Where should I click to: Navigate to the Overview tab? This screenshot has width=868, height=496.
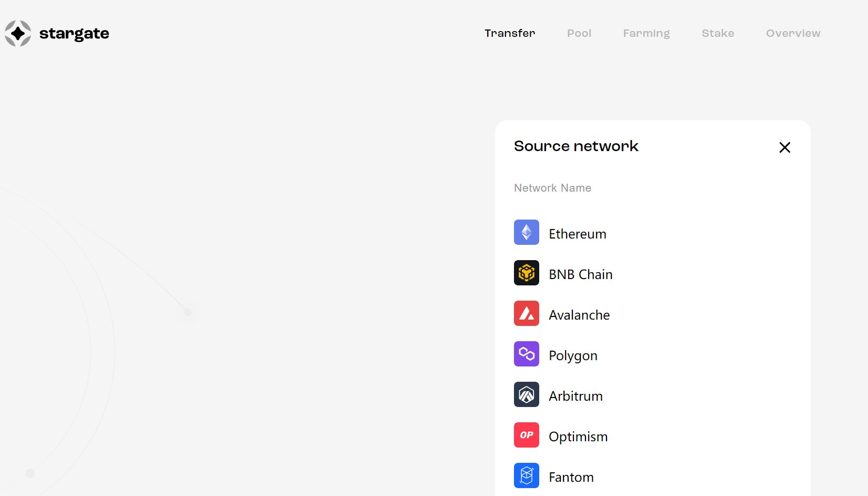[x=793, y=33]
